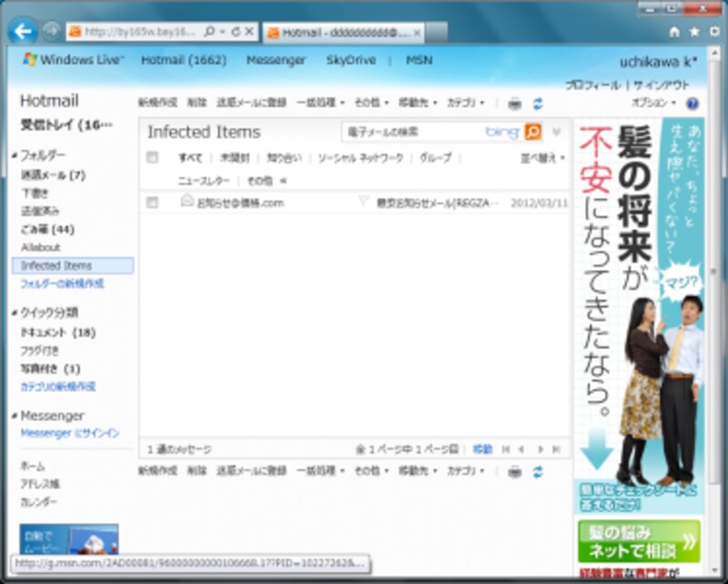The height and width of the screenshot is (584, 728).
Task: Stop loading with the address bar X icon
Action: (249, 32)
